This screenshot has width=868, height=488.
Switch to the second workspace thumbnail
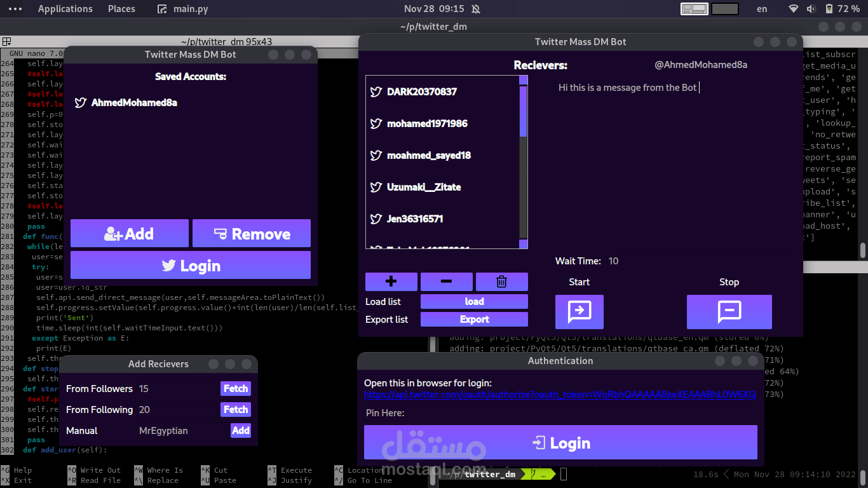pos(725,9)
